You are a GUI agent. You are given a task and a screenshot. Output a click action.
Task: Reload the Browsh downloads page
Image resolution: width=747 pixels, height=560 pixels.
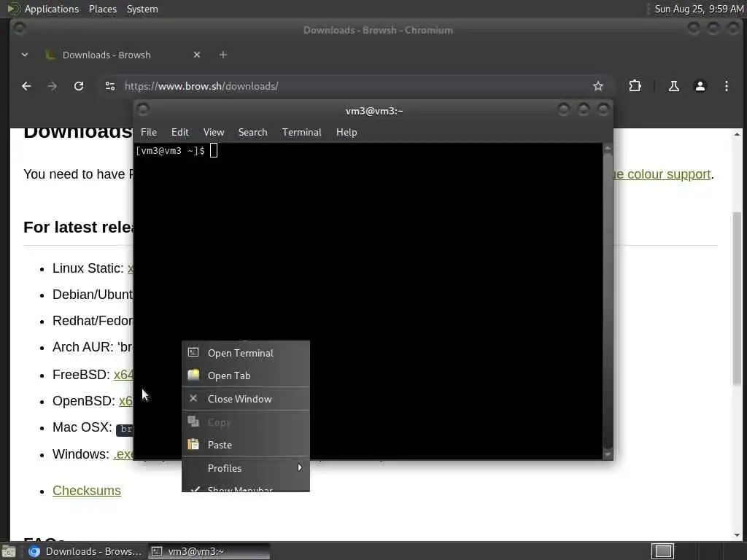pos(79,86)
